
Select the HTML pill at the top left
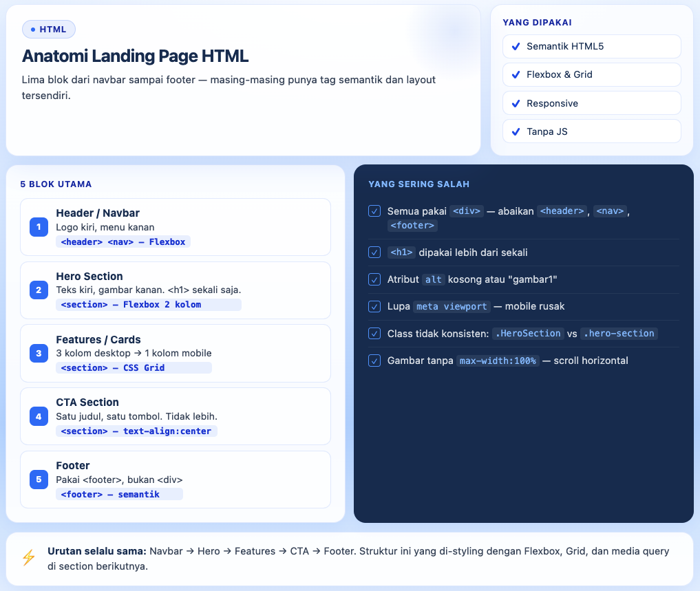click(x=48, y=29)
